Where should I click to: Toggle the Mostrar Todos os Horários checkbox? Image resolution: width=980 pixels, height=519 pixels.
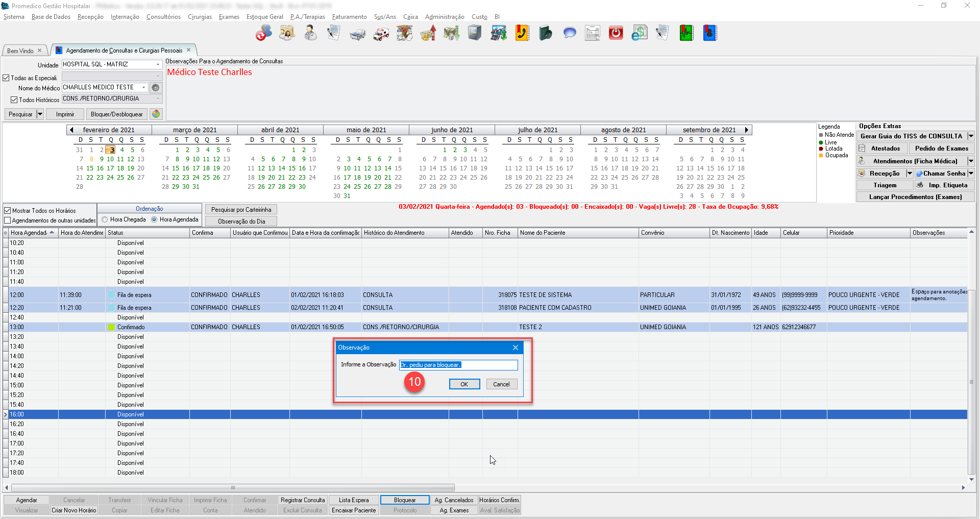click(8, 210)
